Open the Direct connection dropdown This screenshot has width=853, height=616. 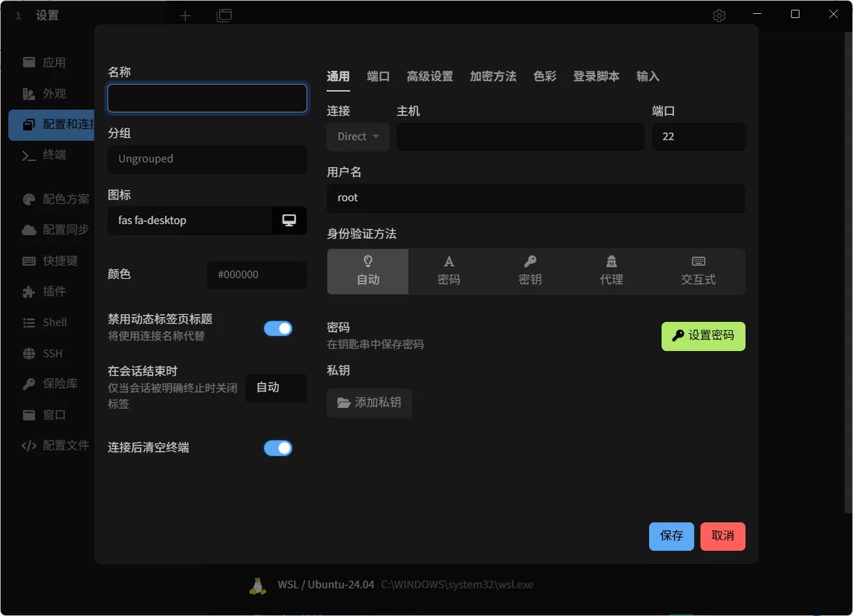tap(357, 137)
